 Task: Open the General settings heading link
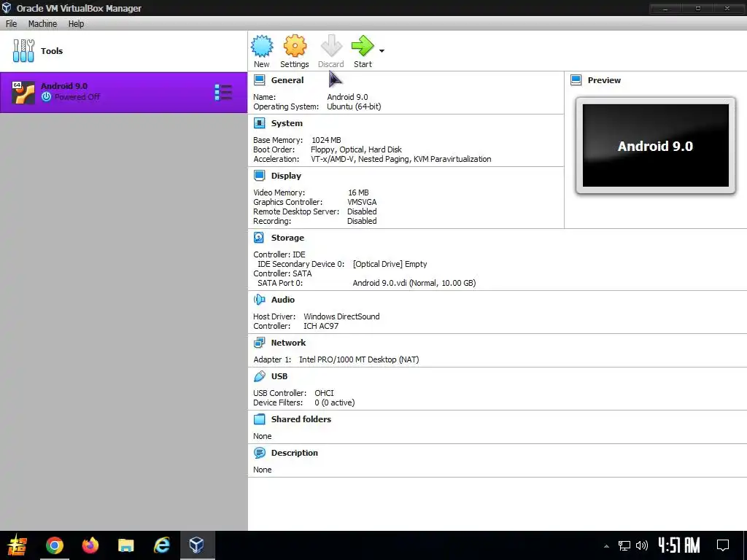coord(287,80)
